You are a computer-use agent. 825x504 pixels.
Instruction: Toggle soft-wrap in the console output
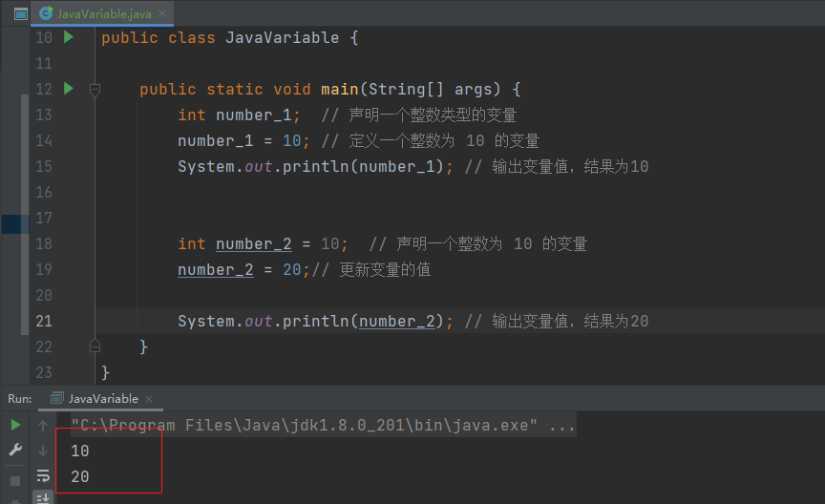(43, 475)
